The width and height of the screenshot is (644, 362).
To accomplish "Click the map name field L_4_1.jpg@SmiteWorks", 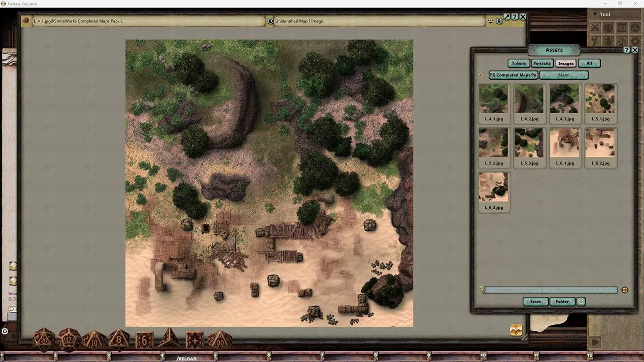I will click(148, 21).
